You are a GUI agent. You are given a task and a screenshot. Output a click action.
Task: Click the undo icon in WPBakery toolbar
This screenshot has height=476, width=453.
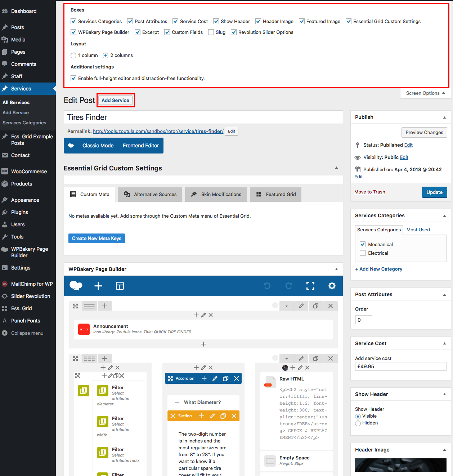[x=267, y=286]
